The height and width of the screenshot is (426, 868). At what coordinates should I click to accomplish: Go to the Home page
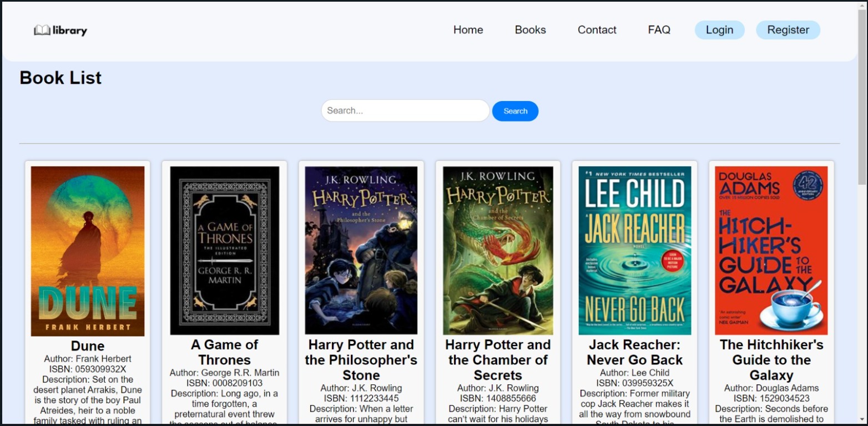pos(468,30)
